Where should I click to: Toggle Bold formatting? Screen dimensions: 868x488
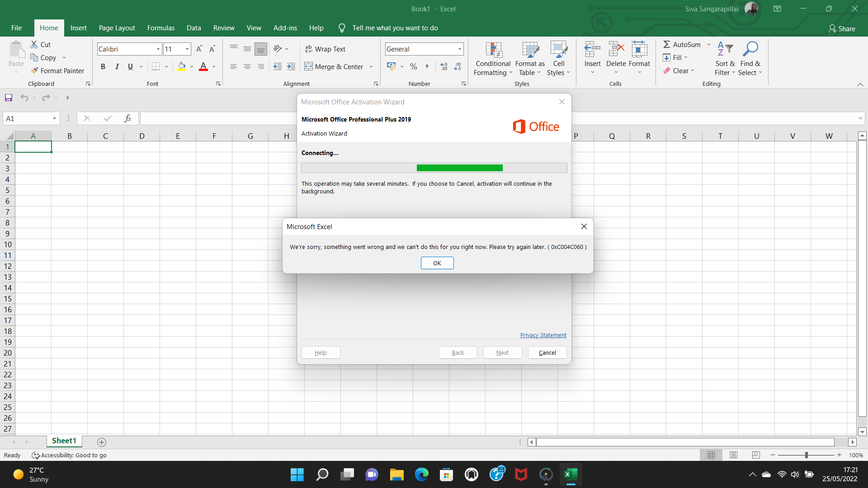click(x=103, y=66)
